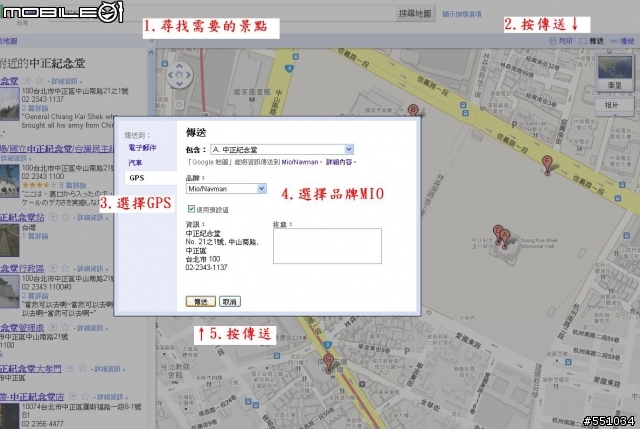The image size is (640, 429).
Task: Click the first result thumbnail photo
Action: [x=9, y=104]
